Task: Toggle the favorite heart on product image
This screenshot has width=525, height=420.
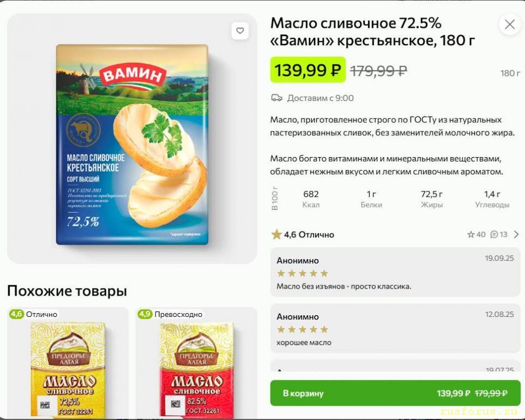Action: point(240,31)
